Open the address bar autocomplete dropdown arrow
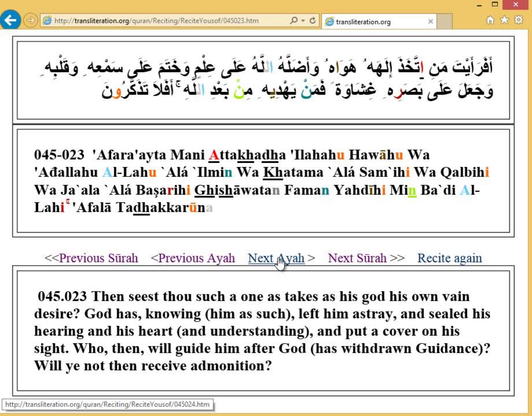532x416 pixels. [303, 20]
